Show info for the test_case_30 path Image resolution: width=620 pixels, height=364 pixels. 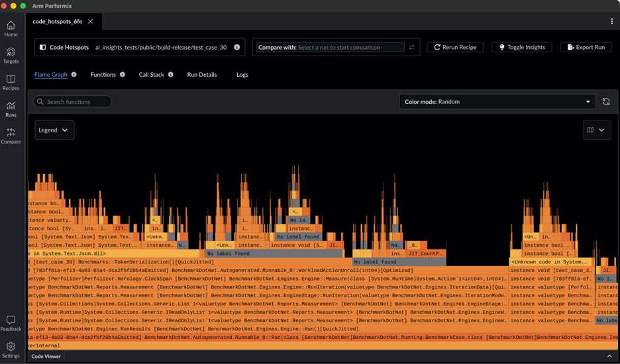(237, 47)
